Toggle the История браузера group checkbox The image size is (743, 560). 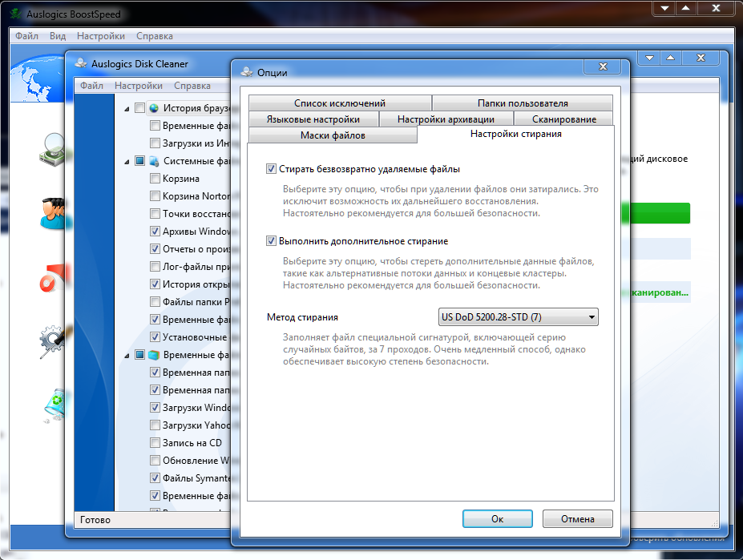(139, 108)
